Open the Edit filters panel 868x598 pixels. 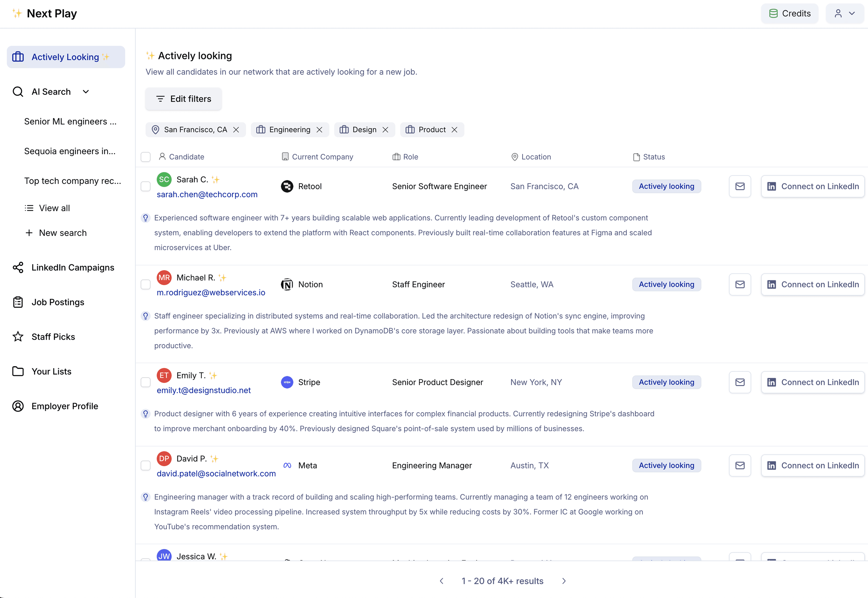tap(183, 99)
